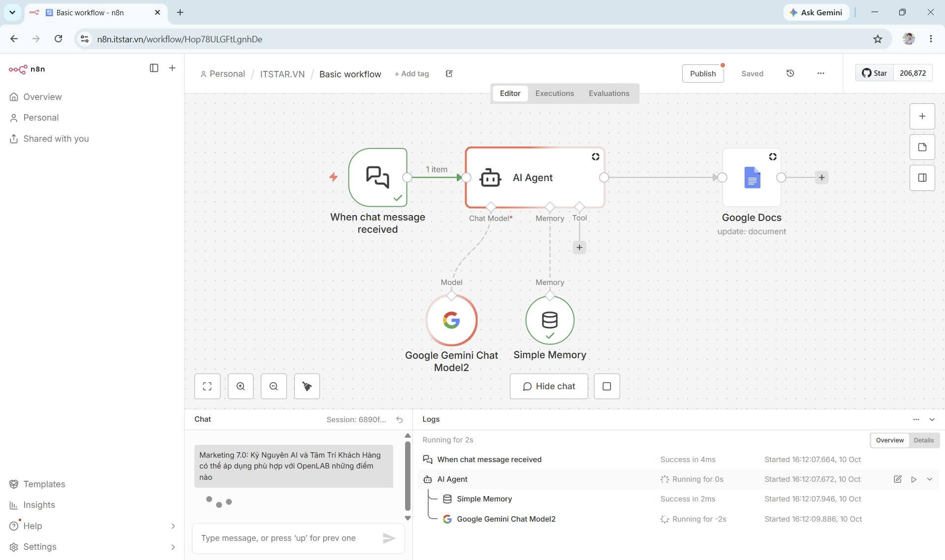945x560 pixels.
Task: Open the side panel icon on canvas right
Action: point(922,178)
